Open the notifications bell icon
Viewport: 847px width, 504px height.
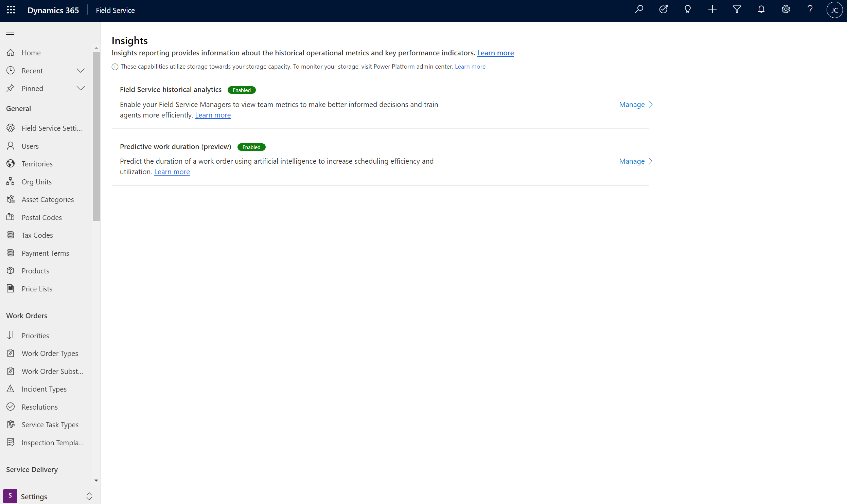point(761,10)
